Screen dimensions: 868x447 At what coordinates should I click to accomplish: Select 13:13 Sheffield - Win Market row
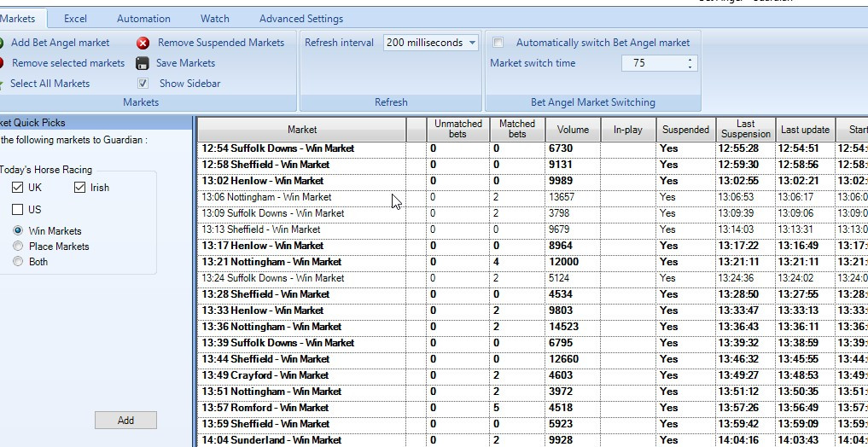point(533,229)
